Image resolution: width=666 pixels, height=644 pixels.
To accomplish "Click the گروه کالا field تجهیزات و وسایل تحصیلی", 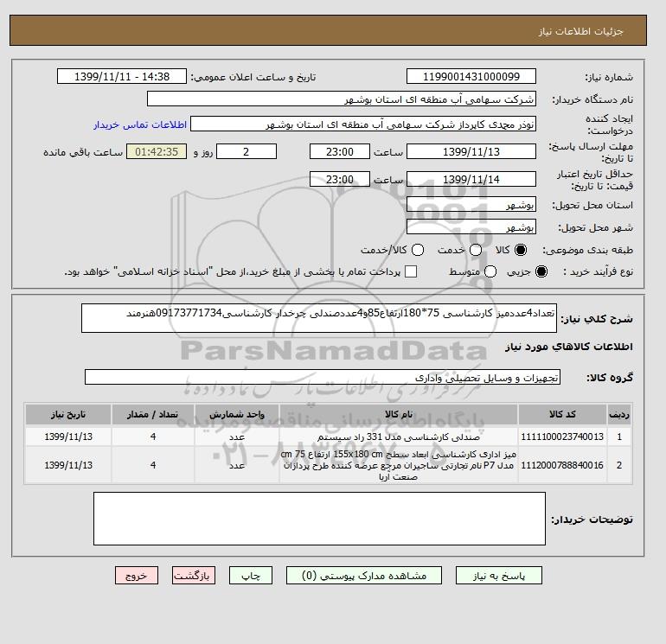I will [323, 377].
